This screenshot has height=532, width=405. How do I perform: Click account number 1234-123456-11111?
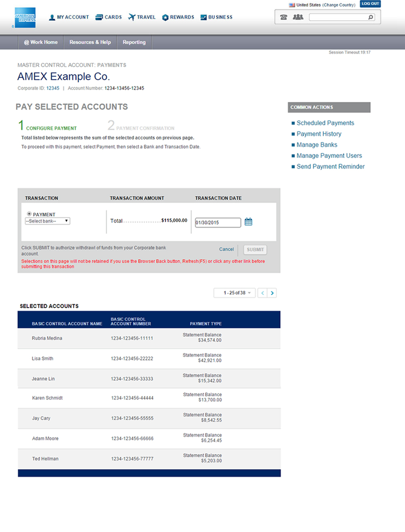click(132, 338)
